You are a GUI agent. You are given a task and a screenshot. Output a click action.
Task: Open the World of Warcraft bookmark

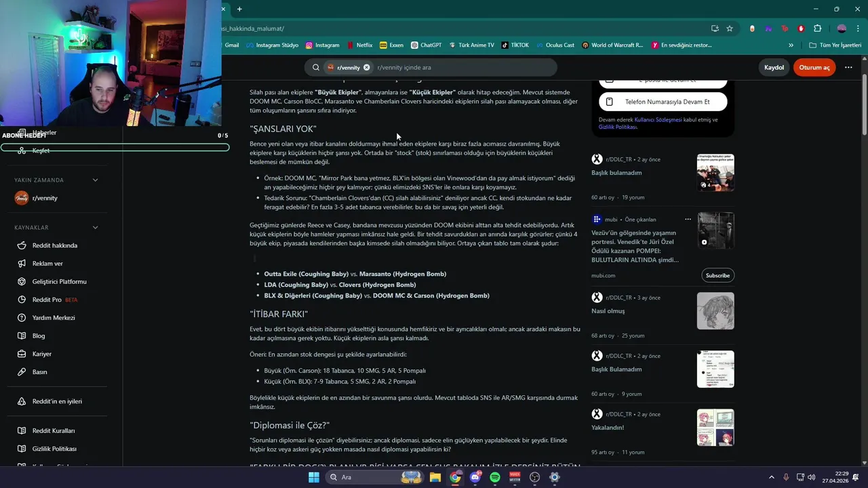tap(612, 45)
